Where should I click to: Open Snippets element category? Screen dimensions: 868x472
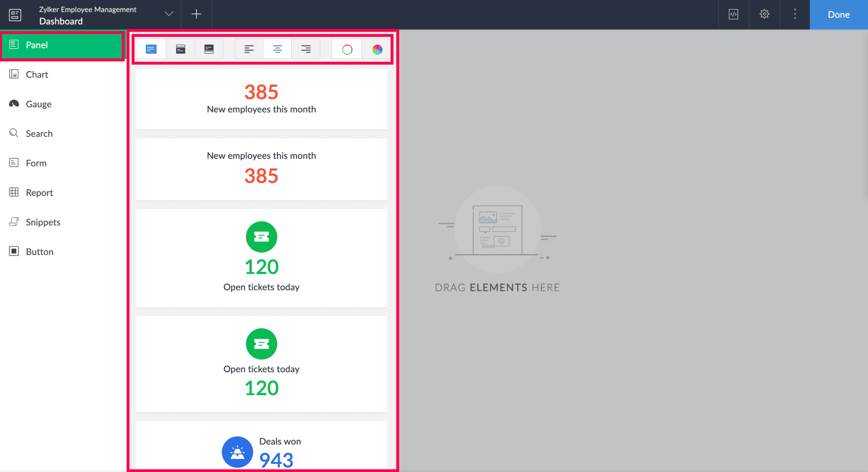pos(43,222)
